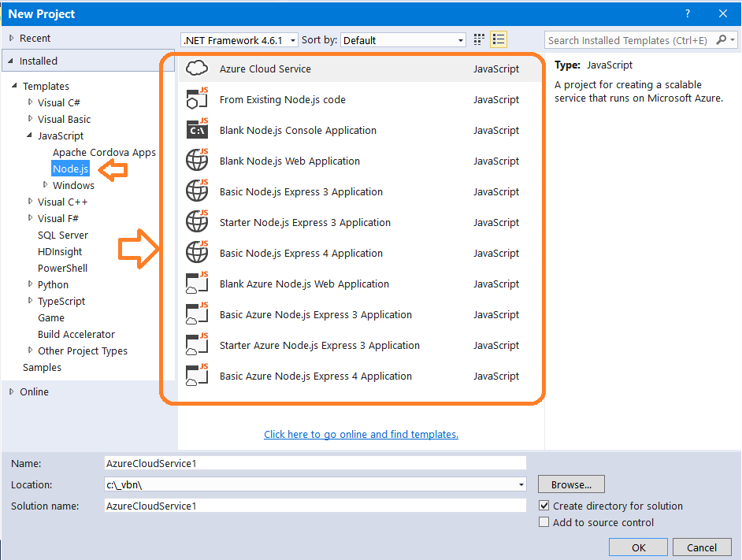This screenshot has width=742, height=560.
Task: Expand the Python node
Action: click(x=30, y=284)
